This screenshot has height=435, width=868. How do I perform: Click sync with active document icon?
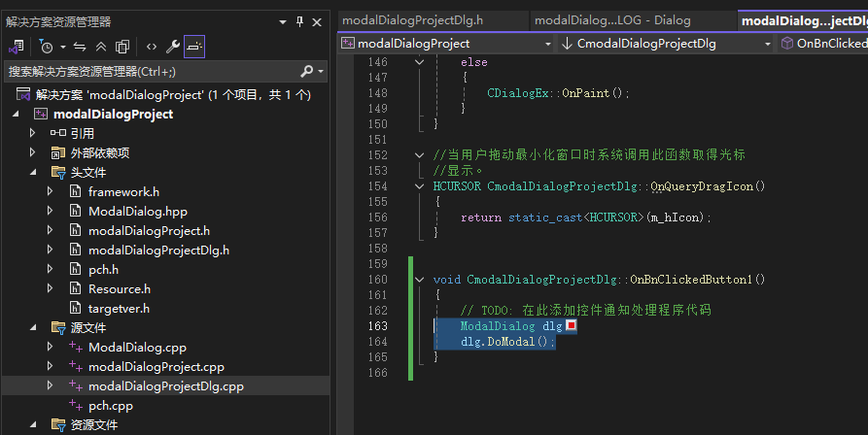pos(80,46)
